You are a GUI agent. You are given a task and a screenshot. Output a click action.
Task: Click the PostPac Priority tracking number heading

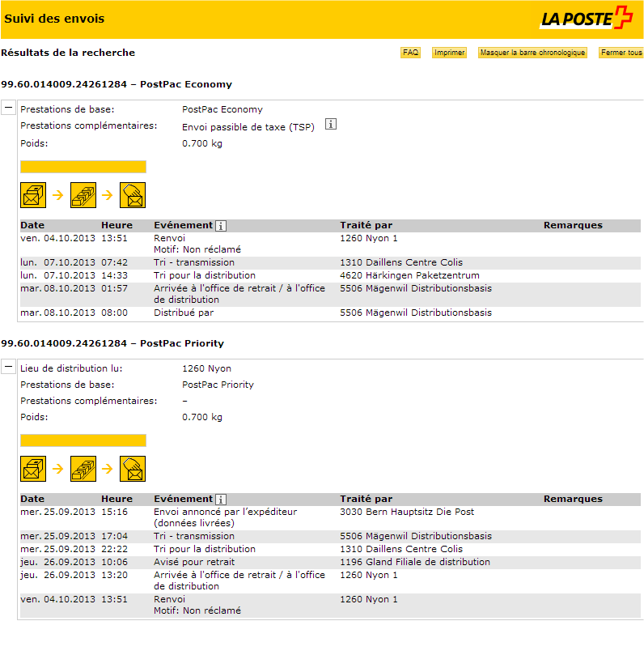coord(112,343)
